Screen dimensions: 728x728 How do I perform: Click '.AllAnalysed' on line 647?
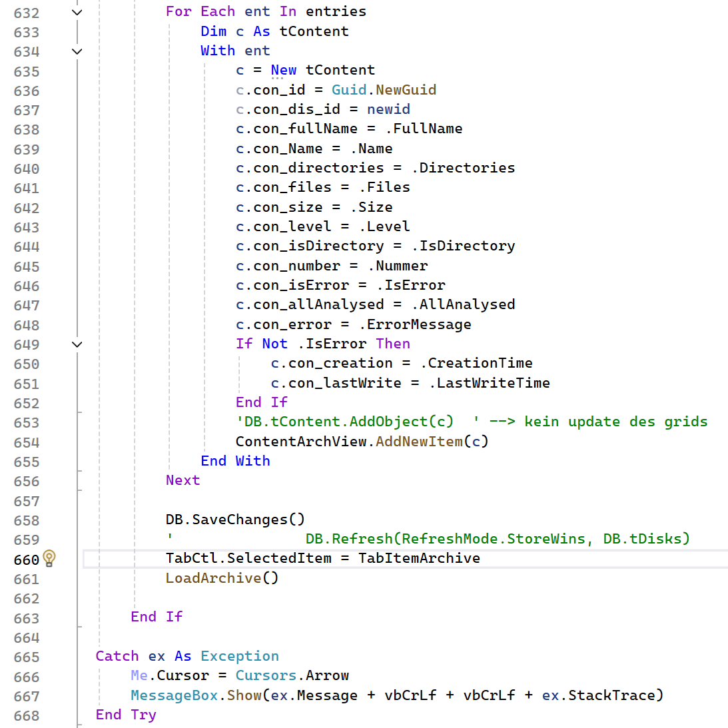pos(463,304)
